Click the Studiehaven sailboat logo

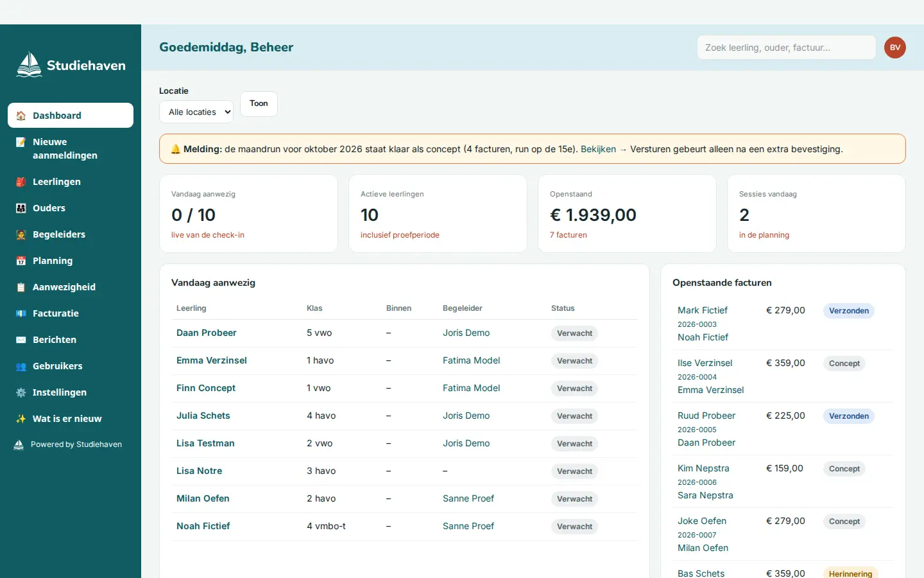pos(30,65)
